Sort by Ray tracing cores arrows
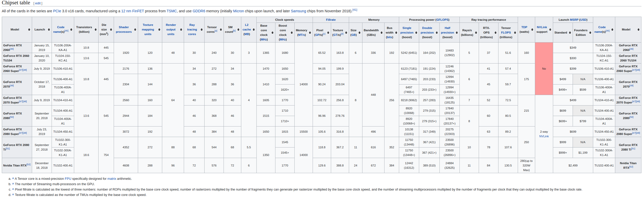Image resolution: width=644 pixels, height=199 pixels. [x=201, y=30]
